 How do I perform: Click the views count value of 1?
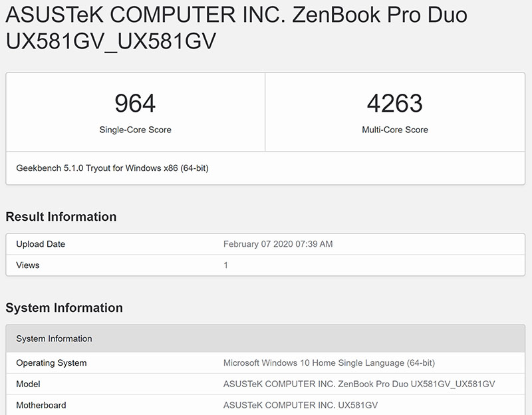point(226,265)
